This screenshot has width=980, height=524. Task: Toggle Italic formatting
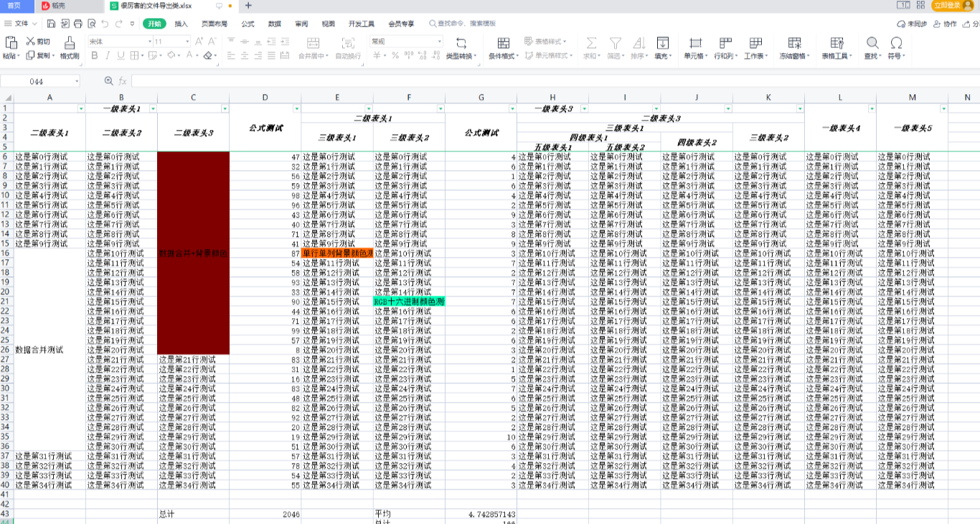coord(107,55)
